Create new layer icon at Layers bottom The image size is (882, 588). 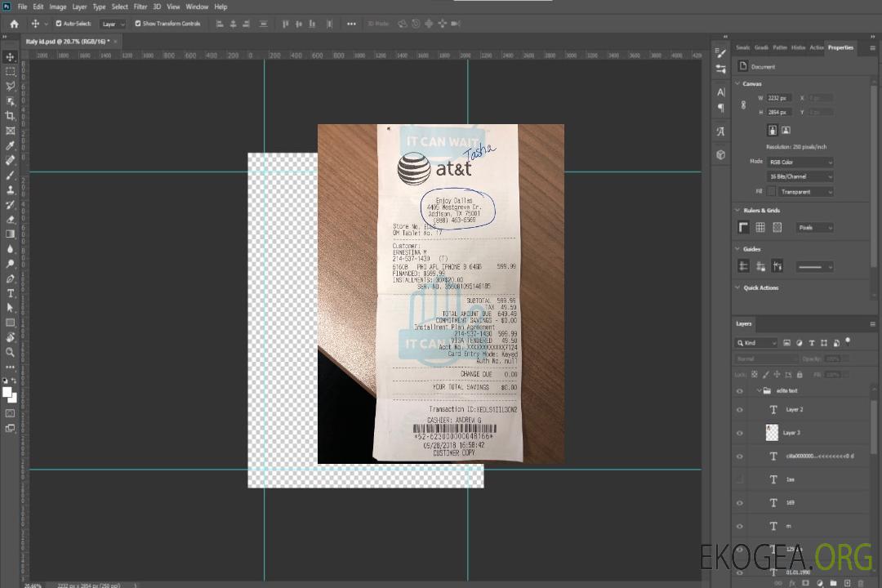847,583
